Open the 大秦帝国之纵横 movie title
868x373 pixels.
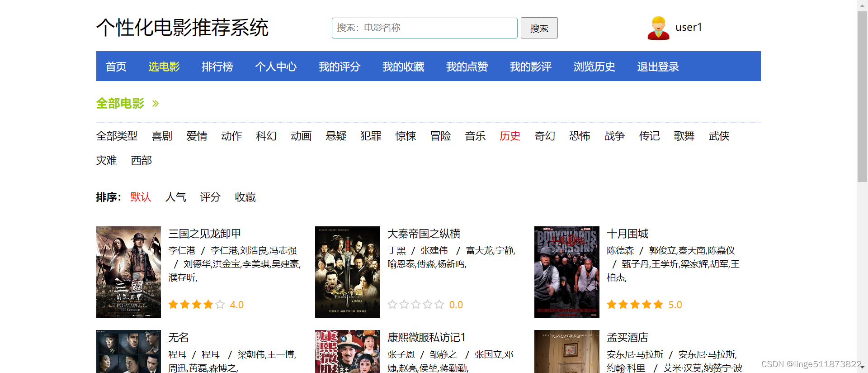coord(424,234)
